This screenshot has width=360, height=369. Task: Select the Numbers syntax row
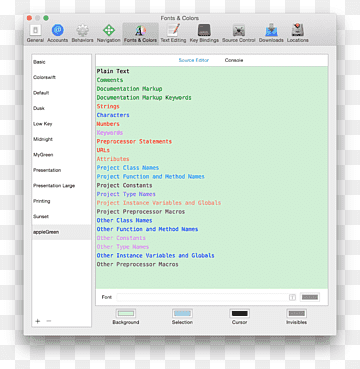[x=212, y=124]
